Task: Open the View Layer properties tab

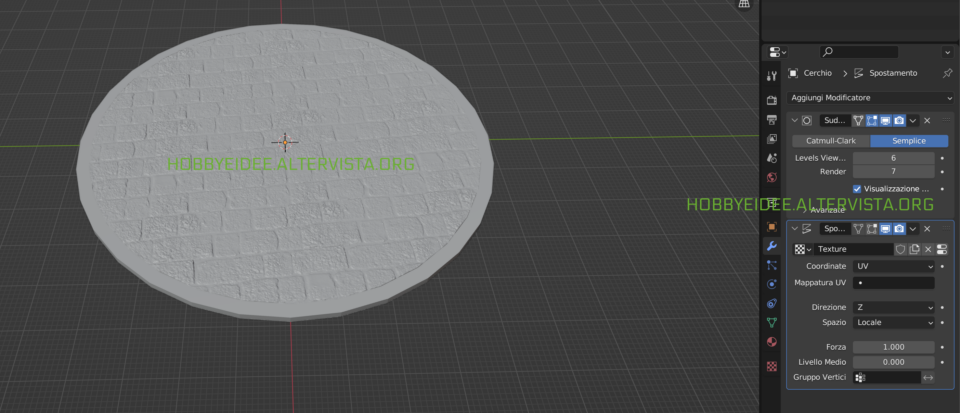Action: coord(771,139)
